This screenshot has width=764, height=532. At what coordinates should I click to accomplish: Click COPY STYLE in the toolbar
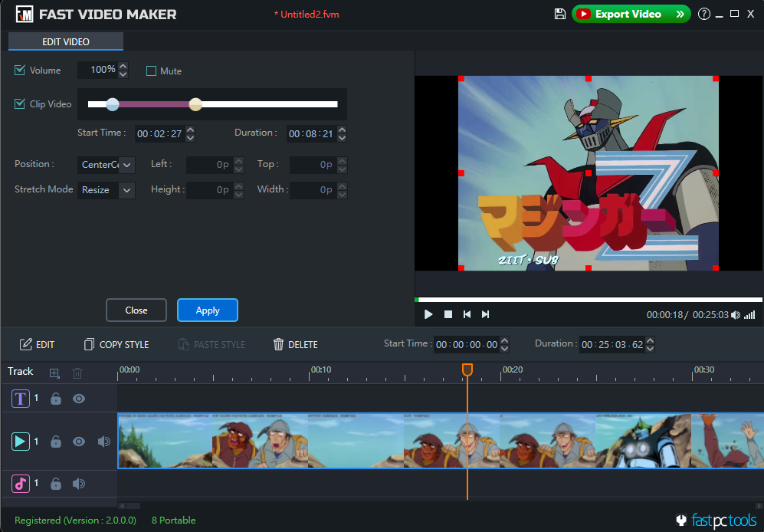pos(116,344)
